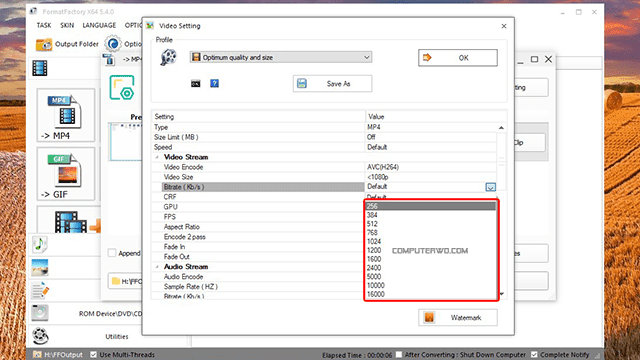The image size is (640, 360).
Task: Enable After Converting Shut Down Computer checkbox
Action: (x=399, y=354)
